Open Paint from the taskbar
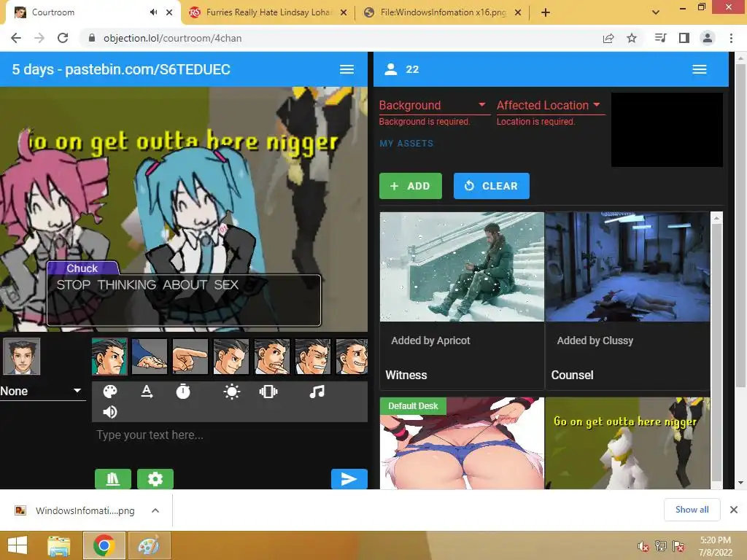Image resolution: width=747 pixels, height=560 pixels. pos(149,545)
